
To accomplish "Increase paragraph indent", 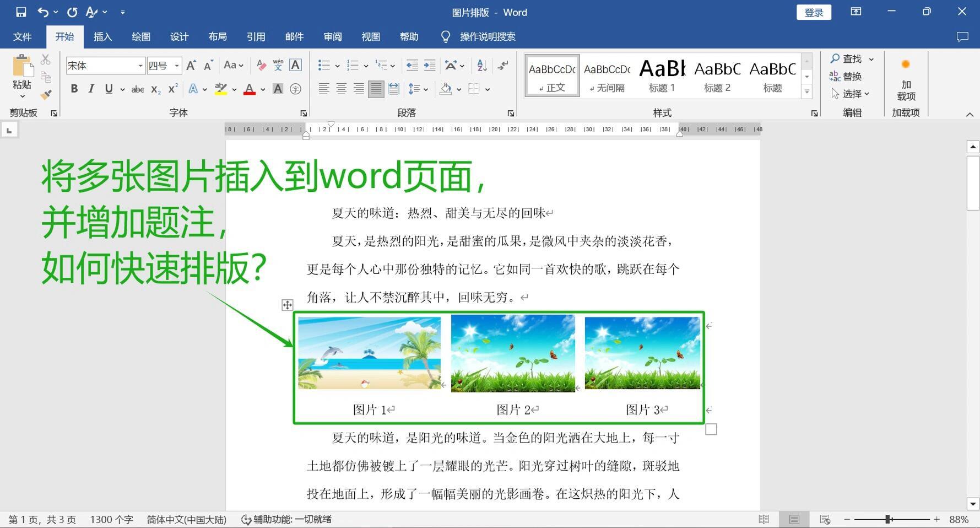I will (430, 66).
